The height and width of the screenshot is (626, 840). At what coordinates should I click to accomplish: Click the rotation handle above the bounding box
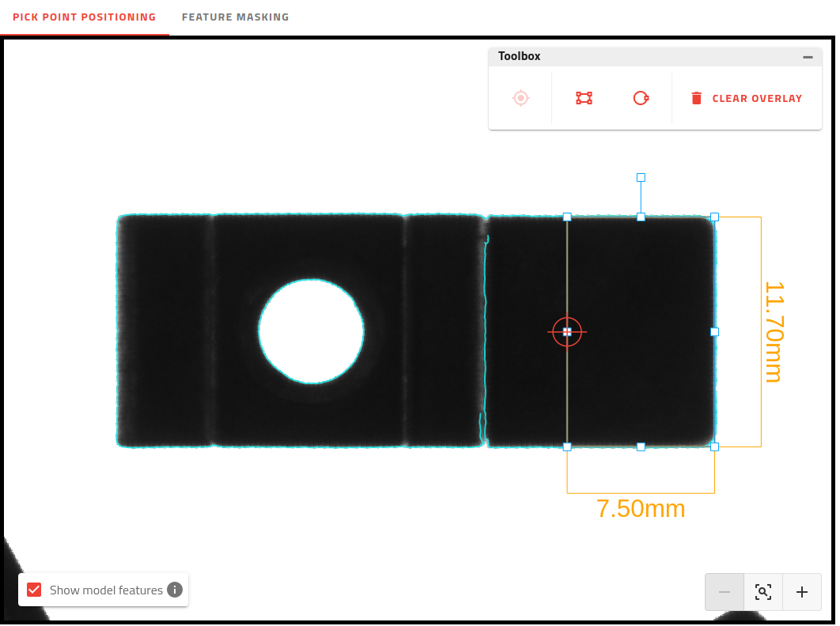pos(641,177)
